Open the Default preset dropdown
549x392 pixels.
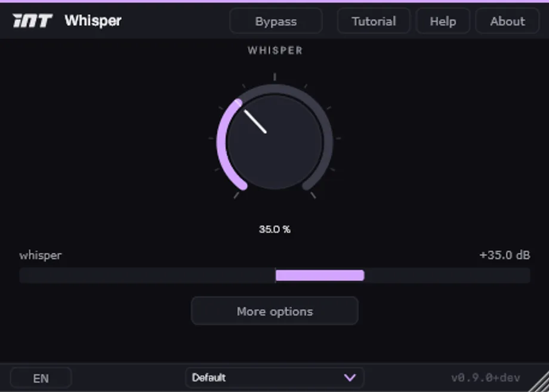(x=274, y=378)
